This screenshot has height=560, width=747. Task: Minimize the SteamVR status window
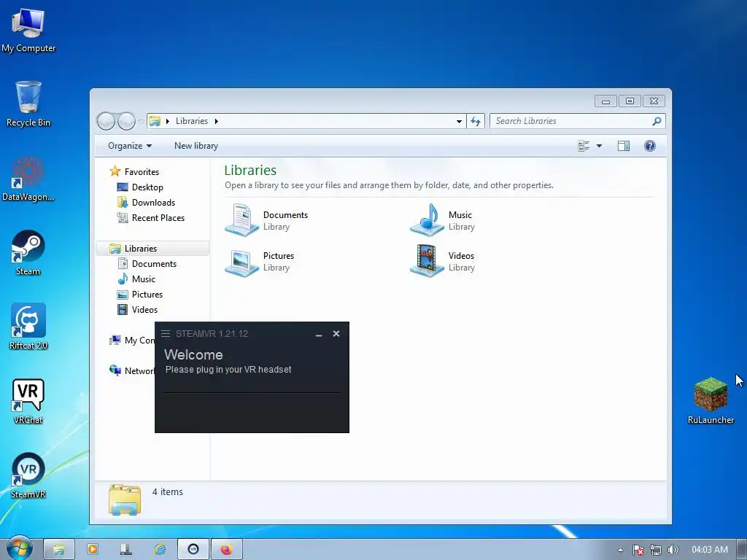[319, 334]
